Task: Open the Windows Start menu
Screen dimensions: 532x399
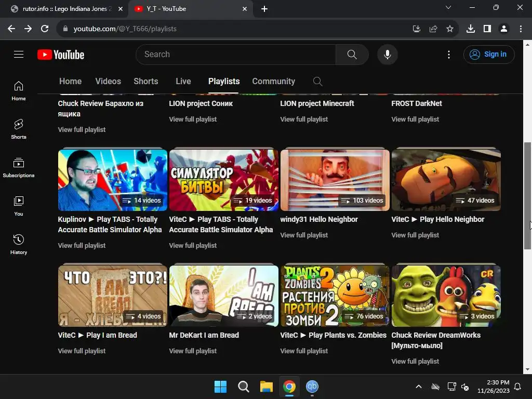Action: [220, 387]
